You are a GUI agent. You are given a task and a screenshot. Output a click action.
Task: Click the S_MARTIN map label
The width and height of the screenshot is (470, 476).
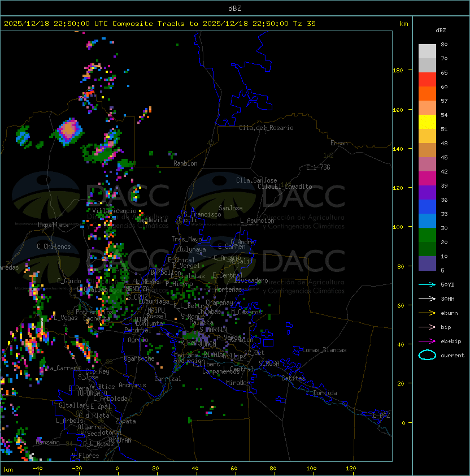[213, 330]
